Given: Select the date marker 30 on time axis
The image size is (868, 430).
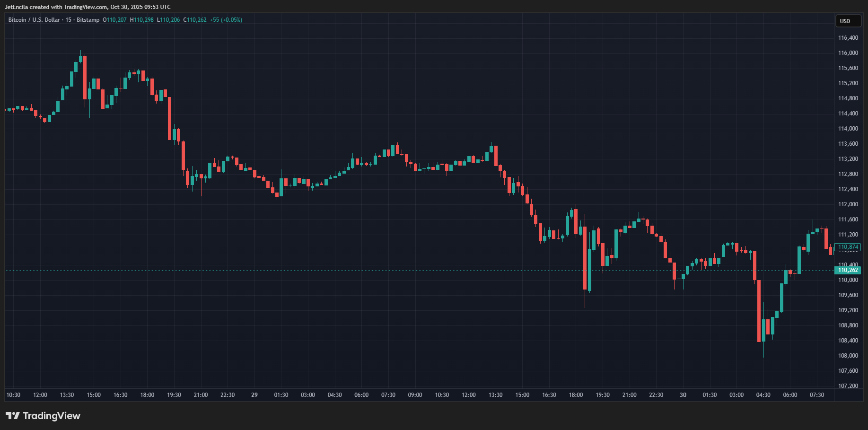Looking at the screenshot, I should click(683, 395).
